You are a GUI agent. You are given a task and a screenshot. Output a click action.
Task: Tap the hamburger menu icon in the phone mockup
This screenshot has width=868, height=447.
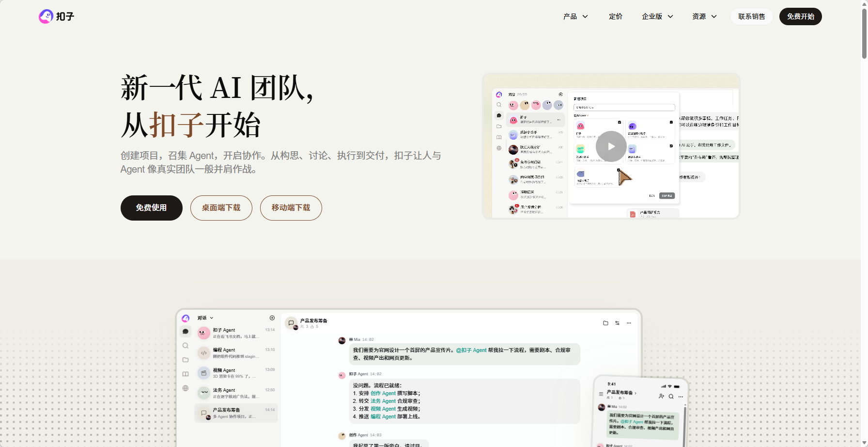(x=601, y=394)
